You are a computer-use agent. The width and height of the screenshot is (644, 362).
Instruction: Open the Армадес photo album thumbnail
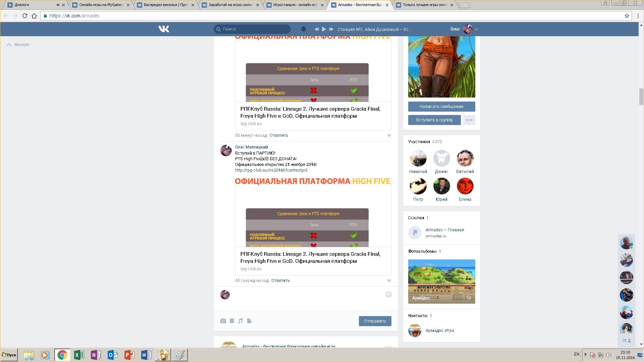click(441, 282)
